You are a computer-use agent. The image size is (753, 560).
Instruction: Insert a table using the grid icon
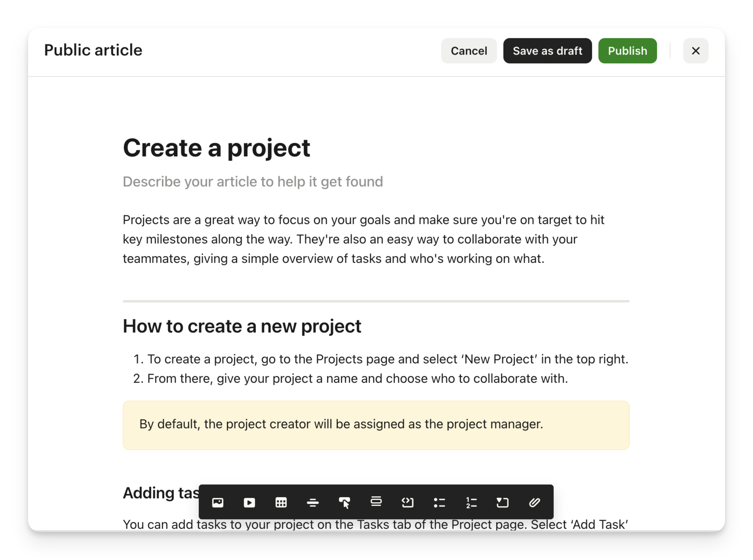pos(281,502)
